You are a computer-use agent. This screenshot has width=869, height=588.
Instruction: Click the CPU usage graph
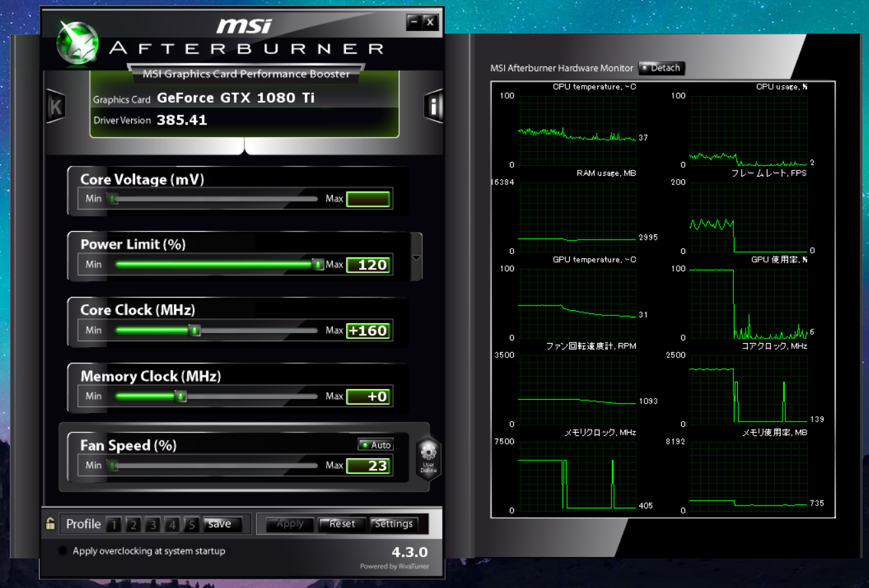point(748,130)
